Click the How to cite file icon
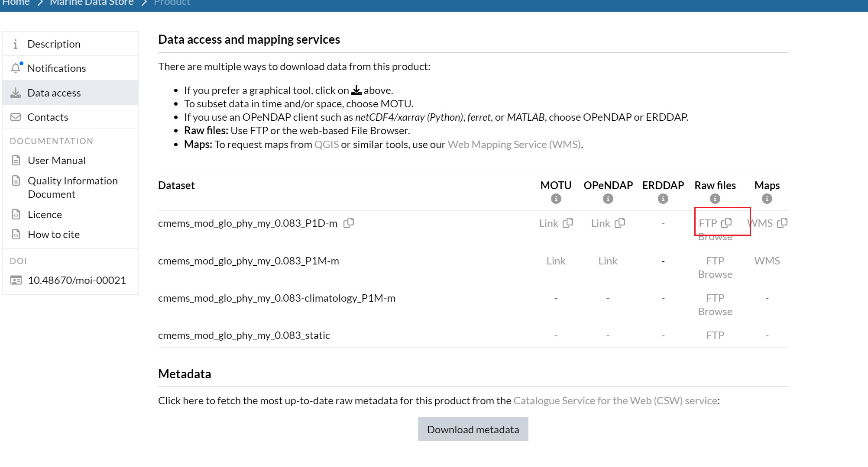 (x=16, y=234)
